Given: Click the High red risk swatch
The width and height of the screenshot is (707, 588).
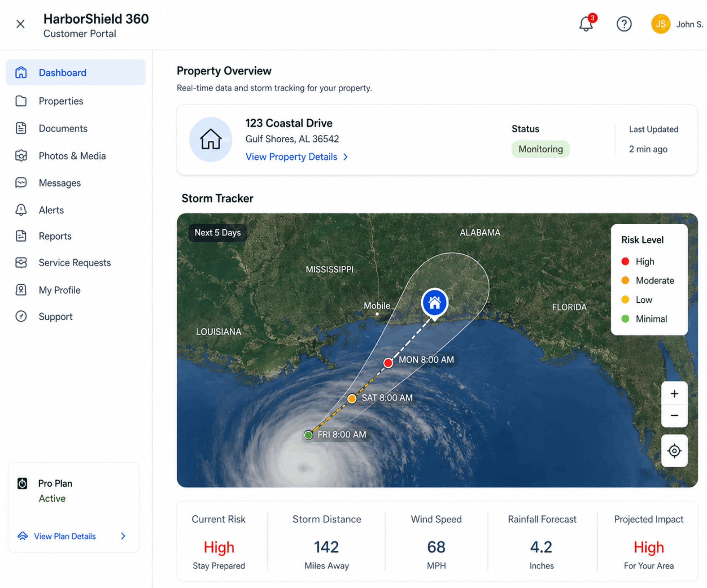Looking at the screenshot, I should click(x=625, y=261).
